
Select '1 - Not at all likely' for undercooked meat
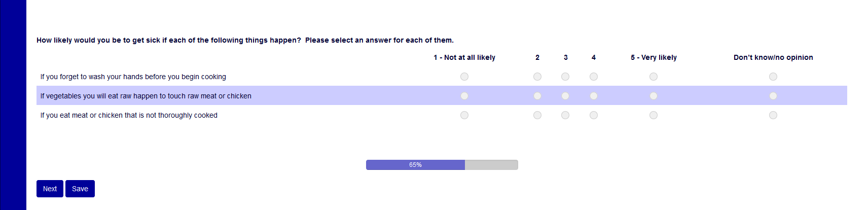[464, 115]
